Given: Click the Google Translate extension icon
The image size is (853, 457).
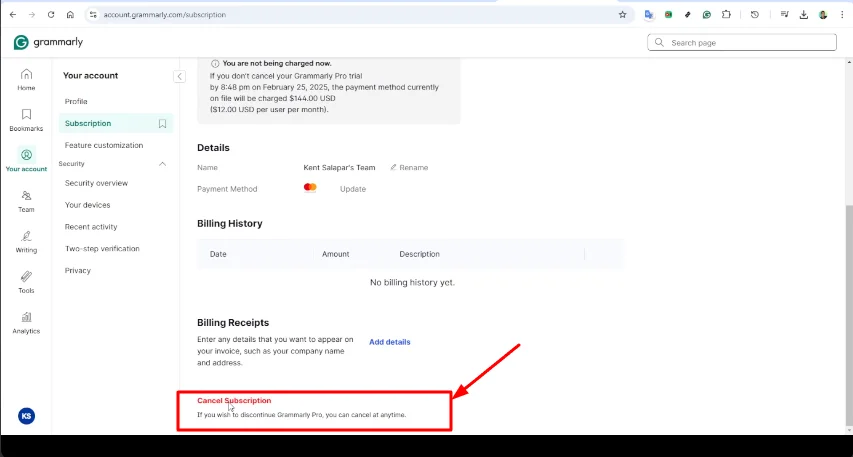Looking at the screenshot, I should [x=648, y=15].
